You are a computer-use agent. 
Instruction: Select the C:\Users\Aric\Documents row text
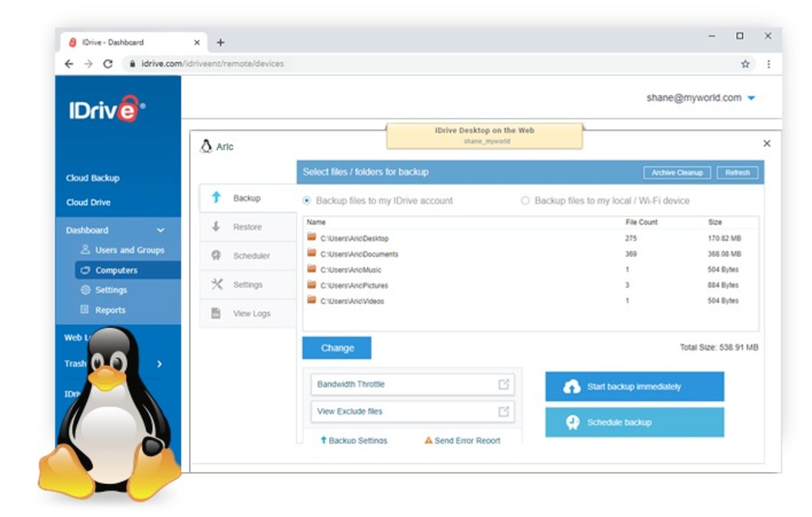[359, 254]
